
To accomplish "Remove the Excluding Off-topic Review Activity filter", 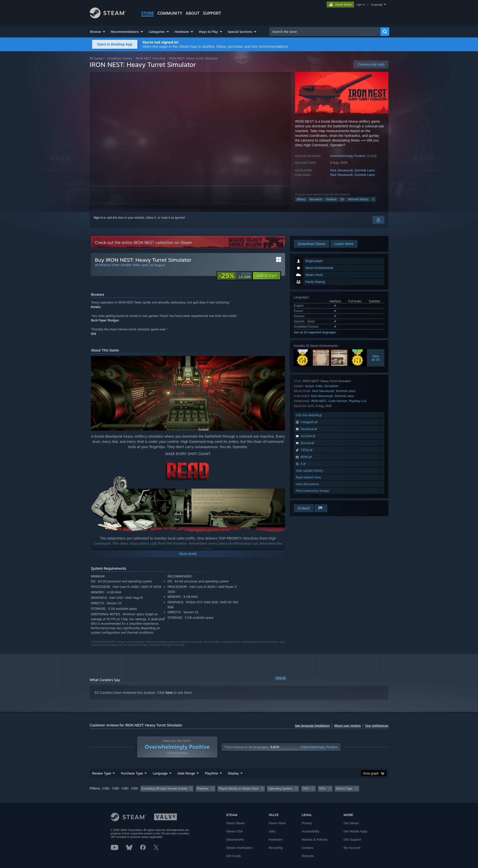I will tap(191, 789).
